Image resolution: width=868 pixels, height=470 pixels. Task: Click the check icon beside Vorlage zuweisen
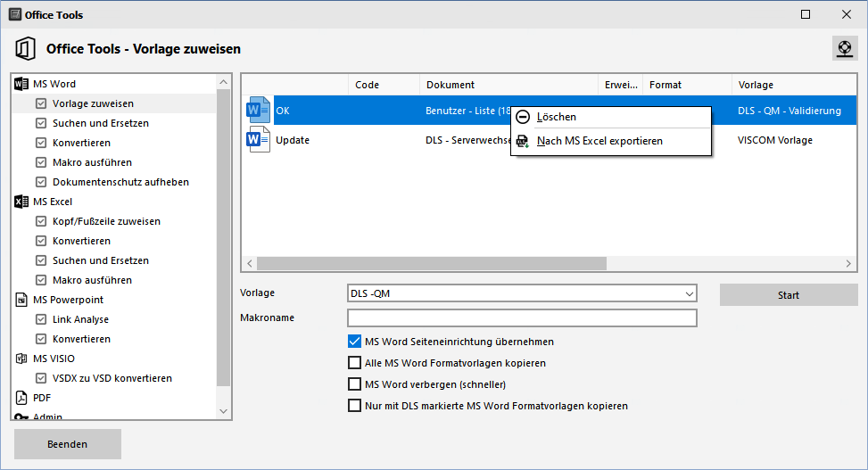pos(41,103)
